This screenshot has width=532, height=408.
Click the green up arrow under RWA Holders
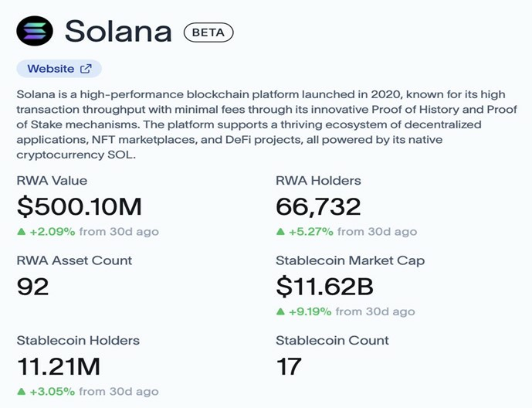click(x=280, y=231)
